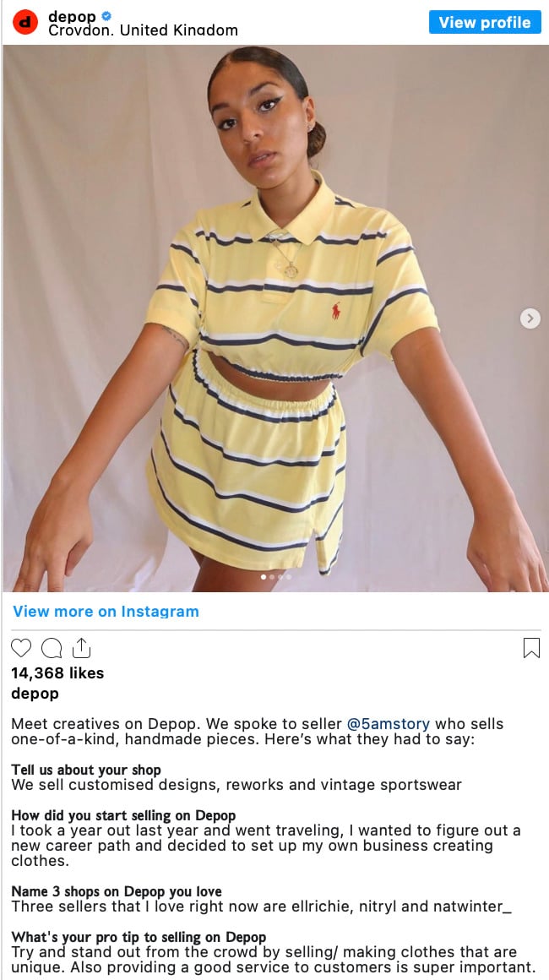Share the post using the upload arrow icon
The width and height of the screenshot is (549, 980).
[81, 648]
